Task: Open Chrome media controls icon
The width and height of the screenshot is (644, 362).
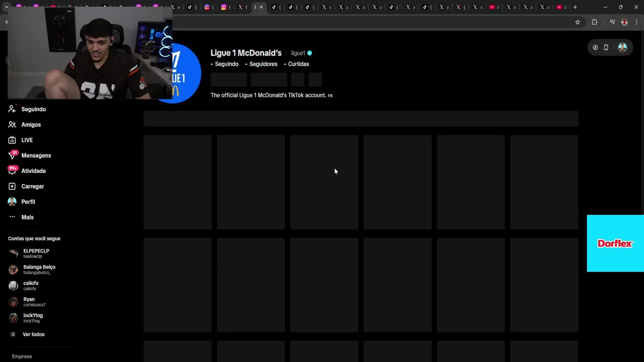Action: point(612,22)
